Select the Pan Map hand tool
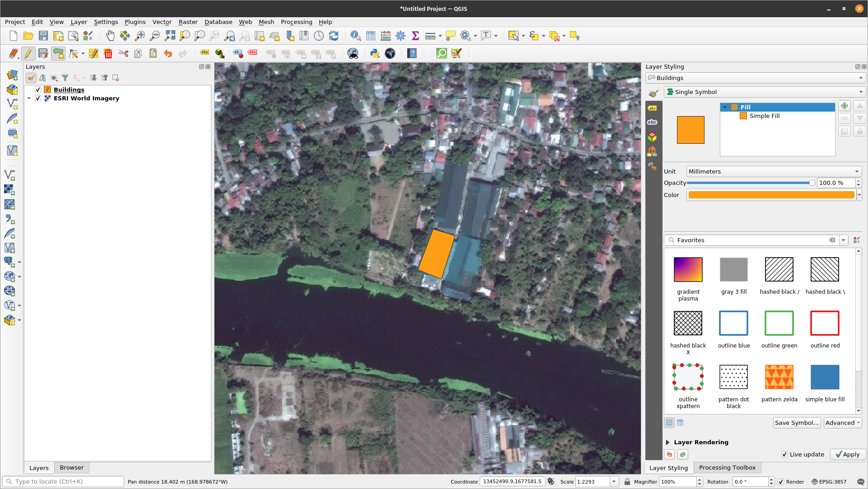Image resolution: width=868 pixels, height=489 pixels. point(110,36)
